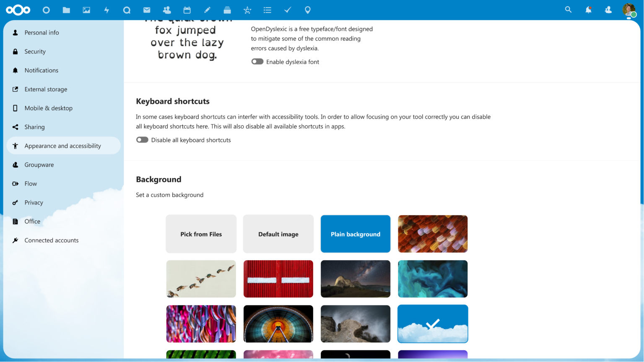The width and height of the screenshot is (644, 362).
Task: Open the Activity app
Action: click(106, 10)
